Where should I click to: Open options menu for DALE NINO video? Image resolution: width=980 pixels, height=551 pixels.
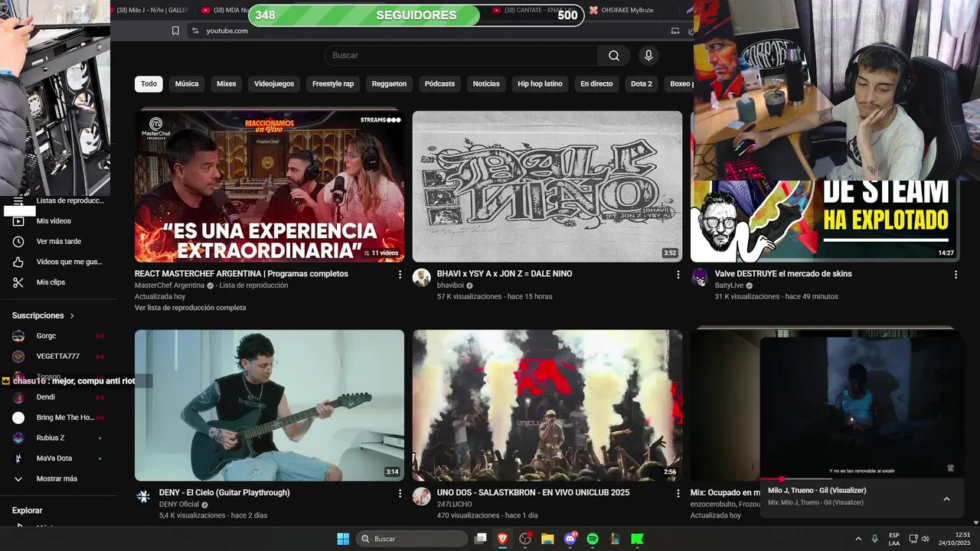pos(678,274)
